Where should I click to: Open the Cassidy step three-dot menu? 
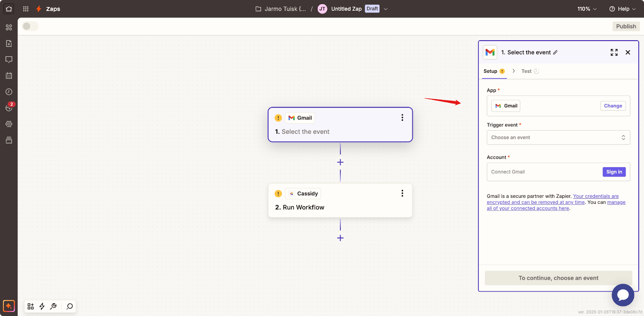402,193
